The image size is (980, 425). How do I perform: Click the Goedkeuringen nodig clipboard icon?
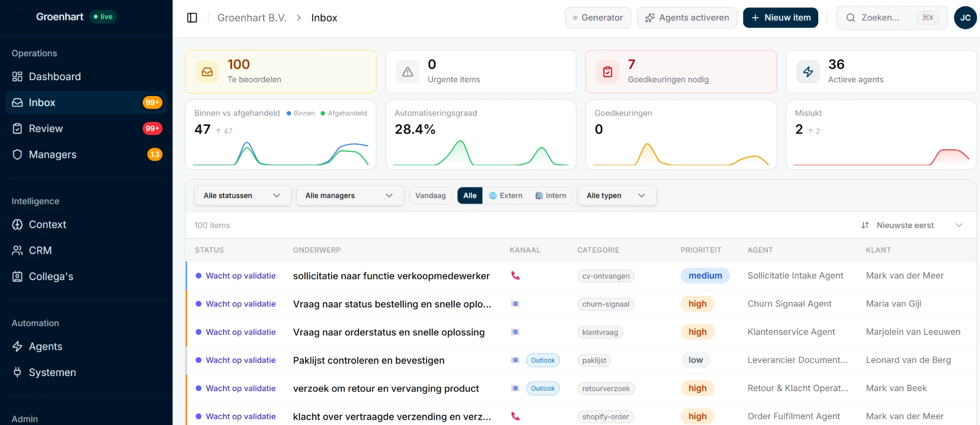608,71
